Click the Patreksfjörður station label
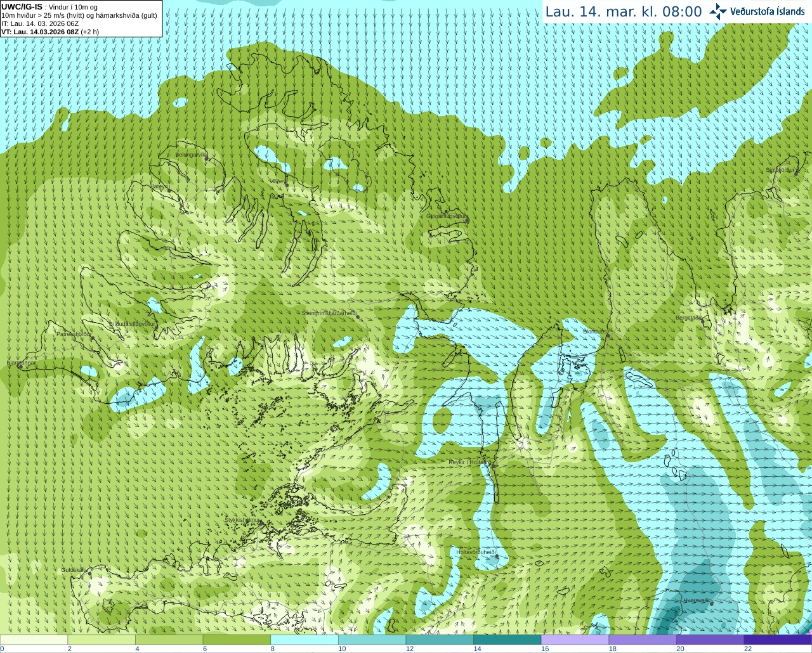This screenshot has height=653, width=812. pyautogui.click(x=74, y=333)
